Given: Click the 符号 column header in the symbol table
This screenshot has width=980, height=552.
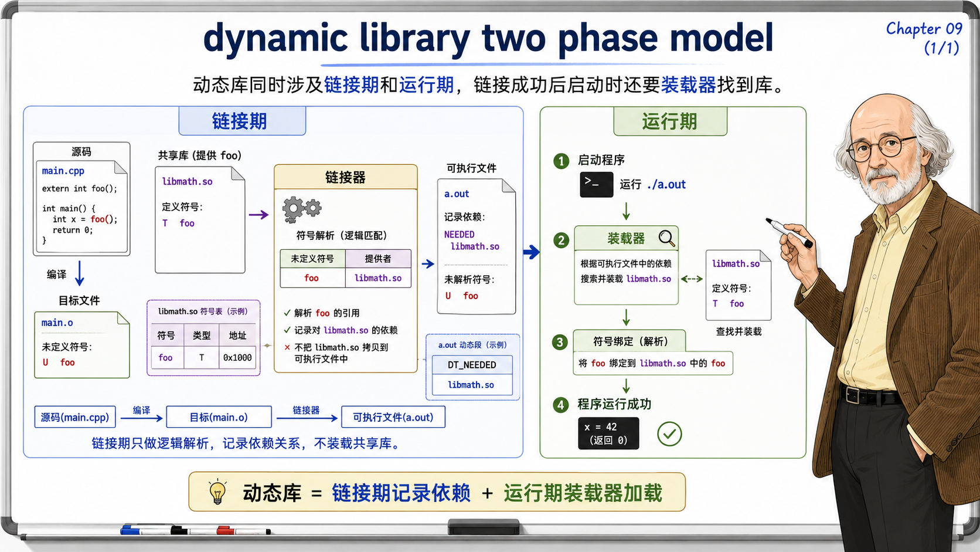Looking at the screenshot, I should click(x=166, y=336).
